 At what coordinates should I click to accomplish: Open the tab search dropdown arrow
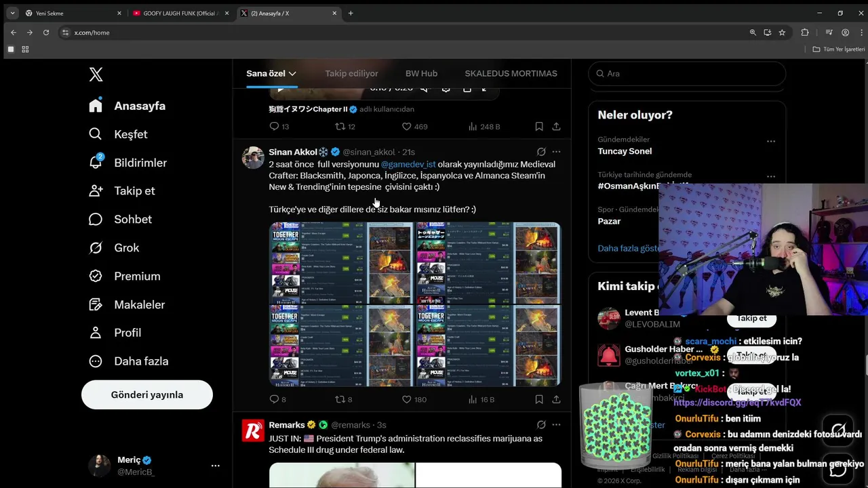click(12, 13)
